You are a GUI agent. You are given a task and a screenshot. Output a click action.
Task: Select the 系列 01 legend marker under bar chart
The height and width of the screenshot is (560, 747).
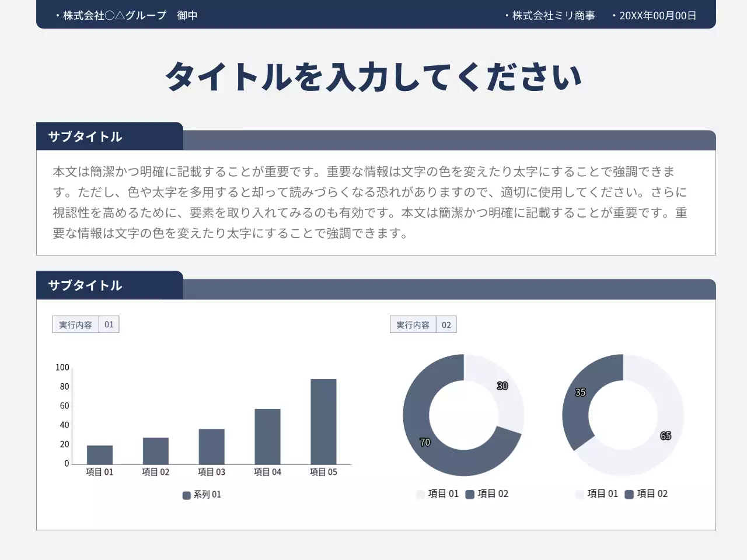[187, 495]
